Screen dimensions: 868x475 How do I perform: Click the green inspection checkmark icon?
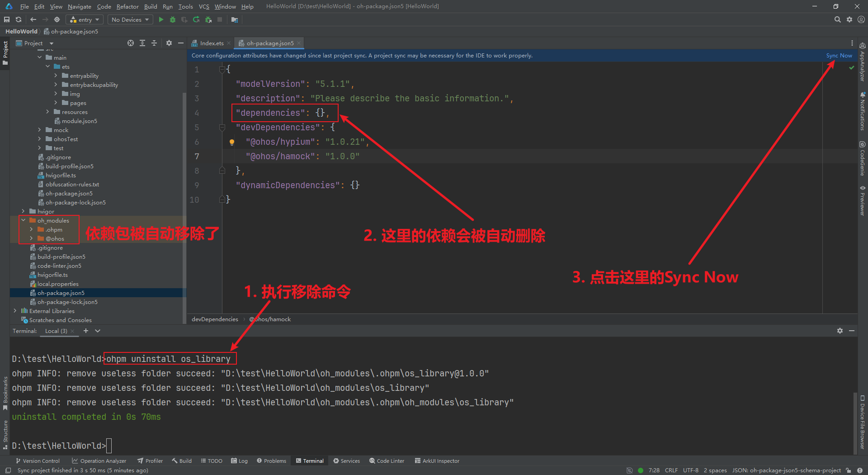pyautogui.click(x=852, y=67)
